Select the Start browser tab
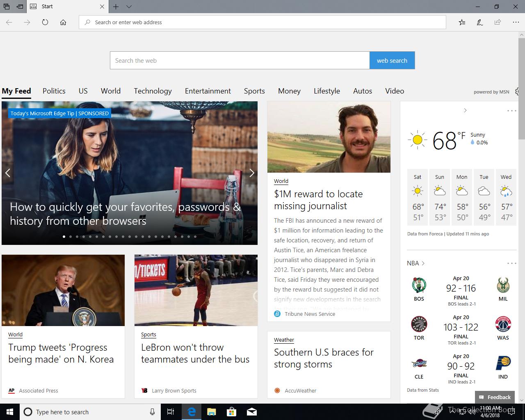The height and width of the screenshot is (420, 525). (x=68, y=7)
